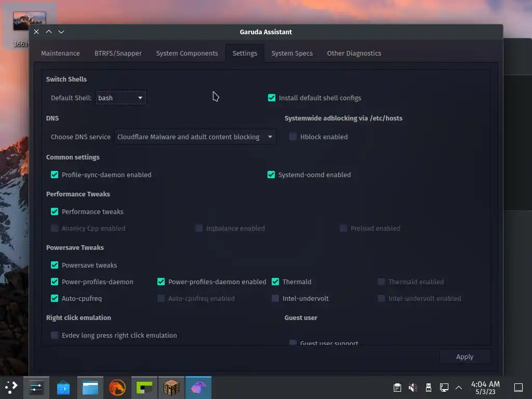Toggle Profile-sync-daemon enabled checkbox
Screen dimensions: 532x399
pyautogui.click(x=54, y=175)
